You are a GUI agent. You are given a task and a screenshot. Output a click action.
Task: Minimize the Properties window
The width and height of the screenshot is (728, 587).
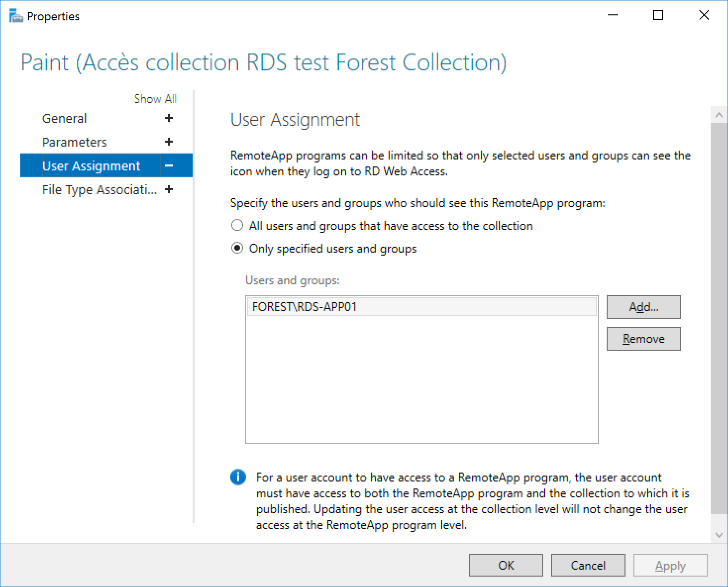(613, 15)
